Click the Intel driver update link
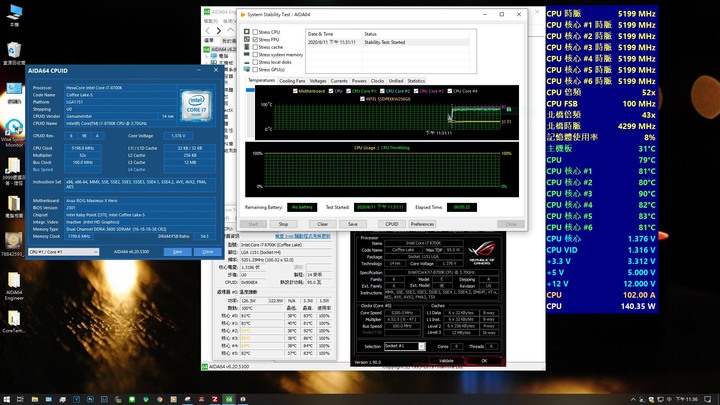This screenshot has width=720, height=405. [302, 236]
